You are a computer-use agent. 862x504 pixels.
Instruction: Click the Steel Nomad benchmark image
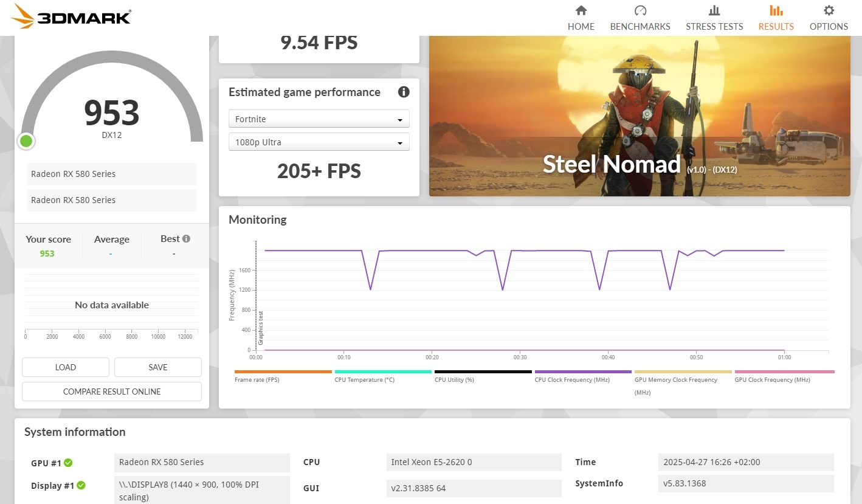640,116
